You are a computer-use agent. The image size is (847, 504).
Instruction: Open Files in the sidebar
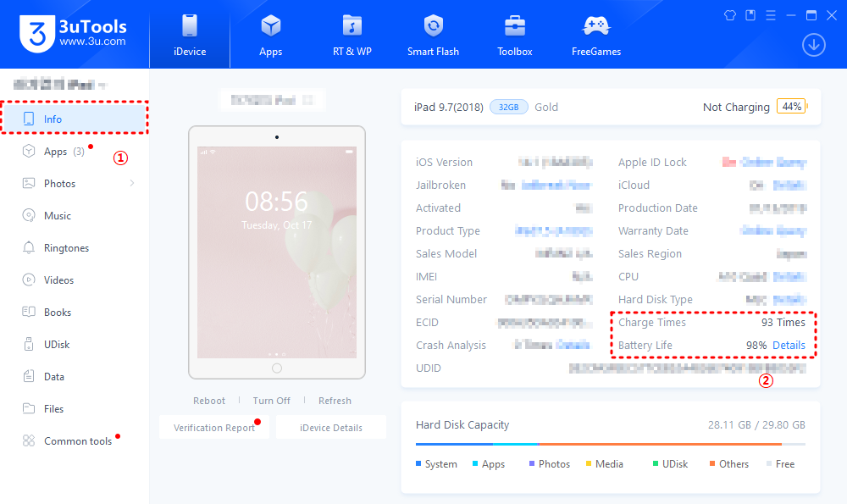75,409
